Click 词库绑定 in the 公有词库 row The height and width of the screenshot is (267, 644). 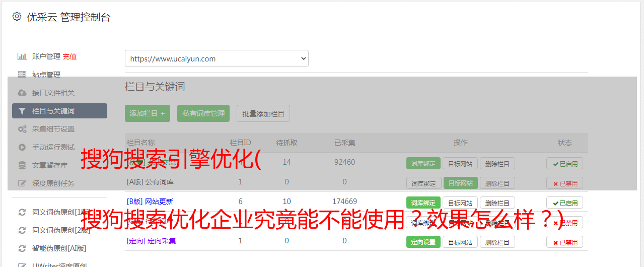[x=423, y=183]
